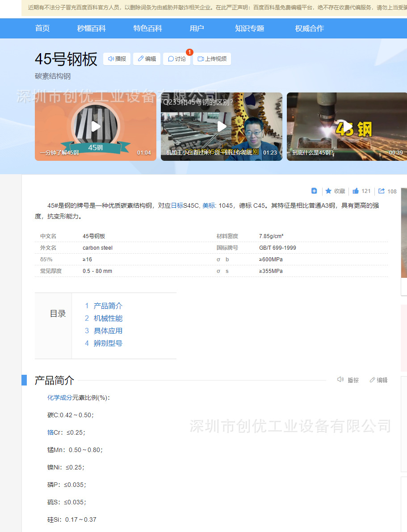Open目录 entry 3 具体应用
407x532 pixels.
(107, 331)
